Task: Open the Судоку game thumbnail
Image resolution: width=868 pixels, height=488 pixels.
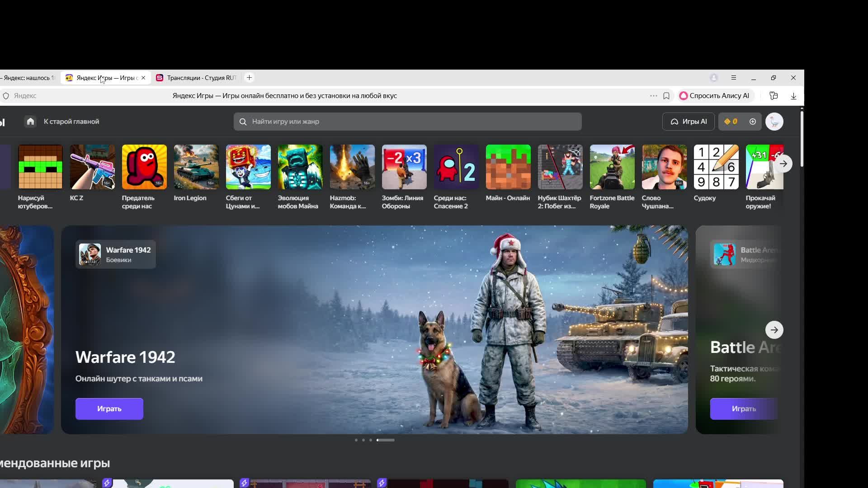Action: point(716,167)
